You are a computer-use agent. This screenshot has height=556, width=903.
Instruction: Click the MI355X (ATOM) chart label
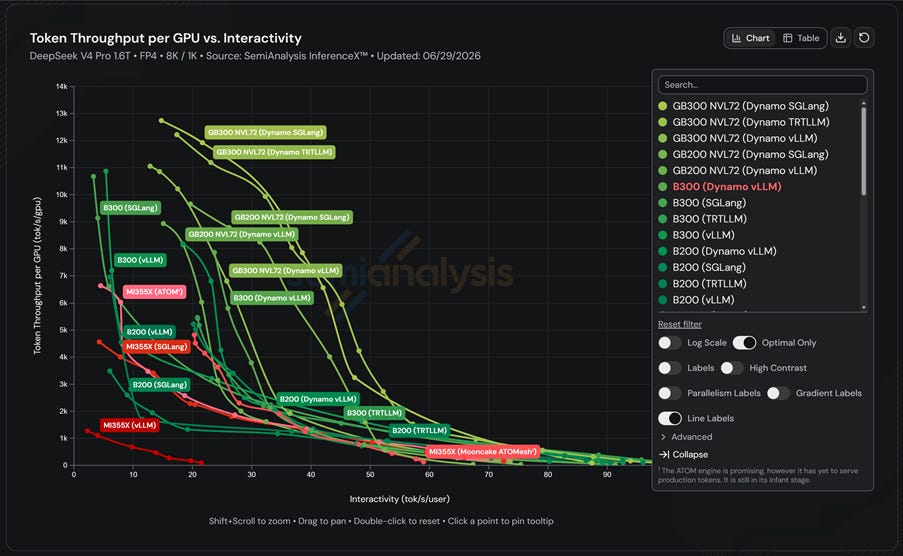tap(154, 292)
